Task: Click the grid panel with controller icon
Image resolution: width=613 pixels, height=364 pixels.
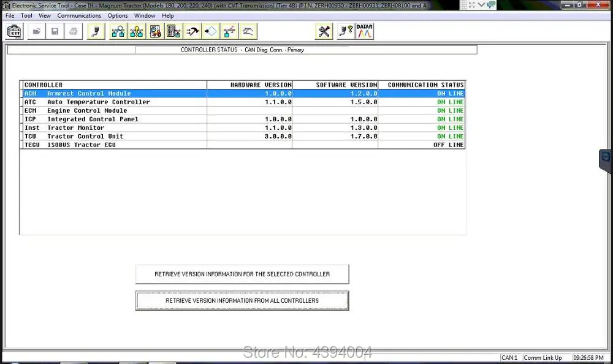Action: click(173, 32)
